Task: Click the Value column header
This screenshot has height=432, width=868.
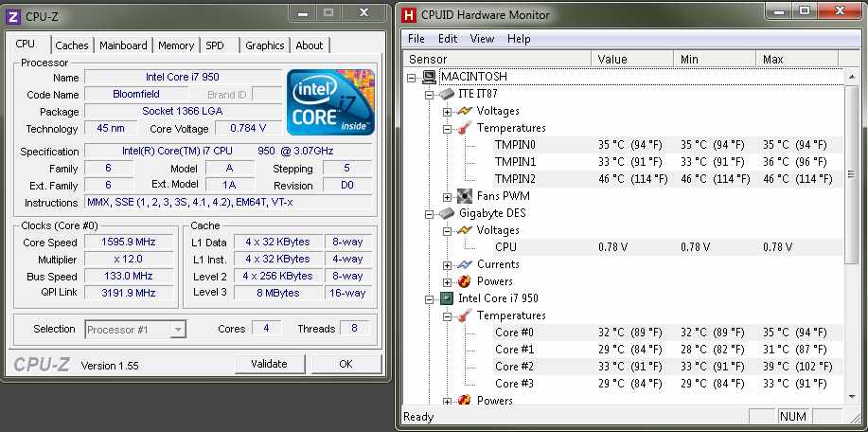Action: tap(632, 59)
